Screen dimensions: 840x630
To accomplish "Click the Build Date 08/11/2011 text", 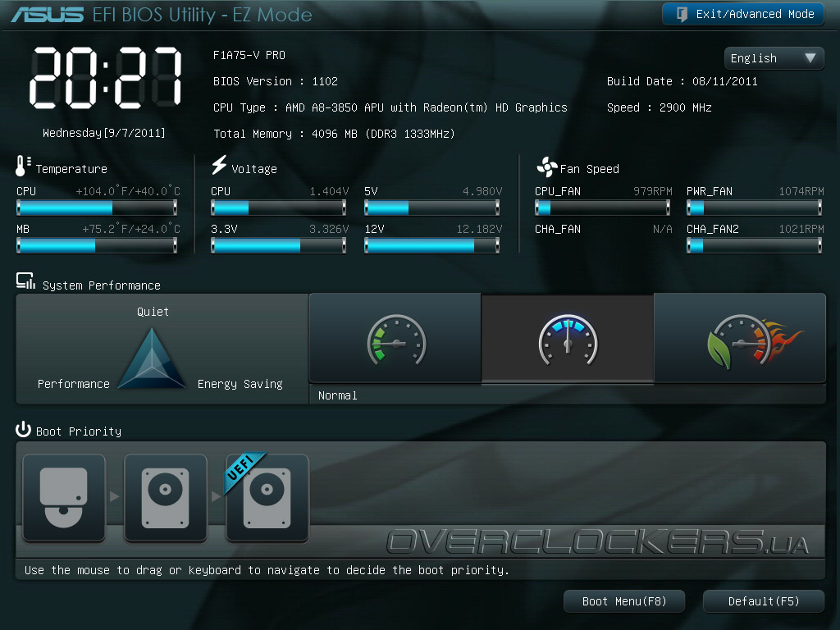I will 682,81.
